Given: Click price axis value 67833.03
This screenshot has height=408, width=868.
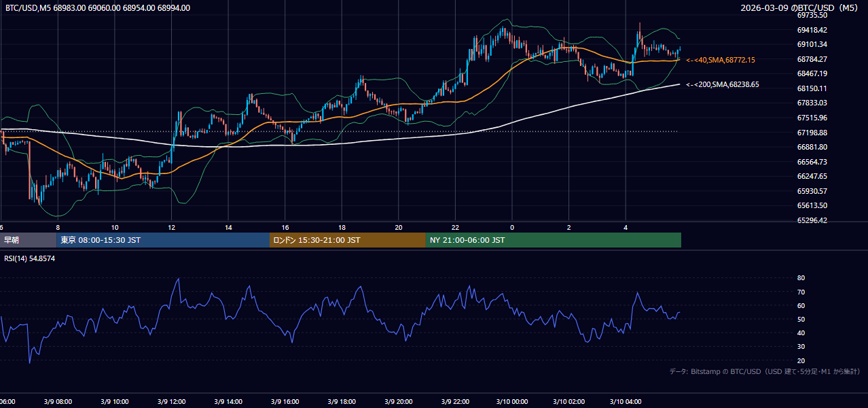Looking at the screenshot, I should pyautogui.click(x=812, y=103).
